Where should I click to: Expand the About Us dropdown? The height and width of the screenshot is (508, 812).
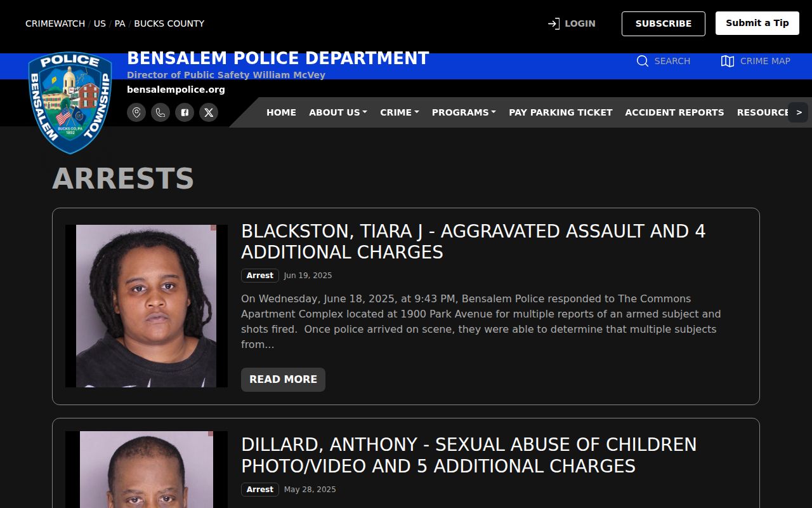(338, 112)
